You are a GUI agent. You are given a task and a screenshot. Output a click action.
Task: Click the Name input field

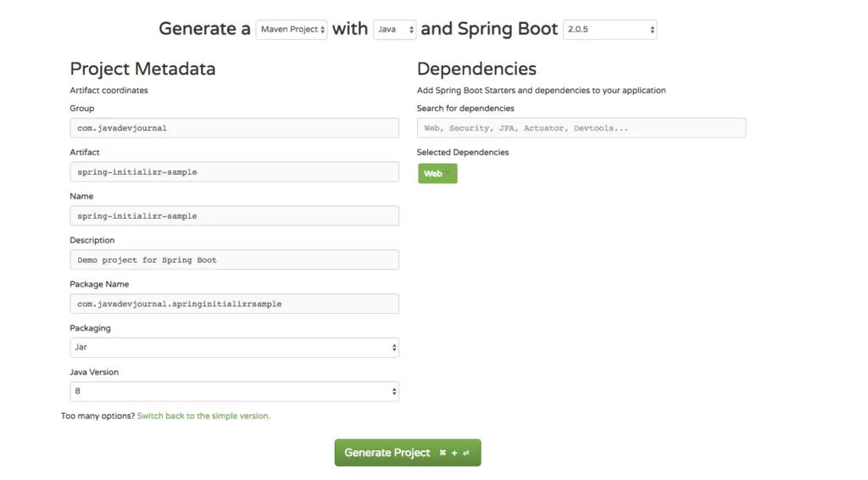click(234, 216)
